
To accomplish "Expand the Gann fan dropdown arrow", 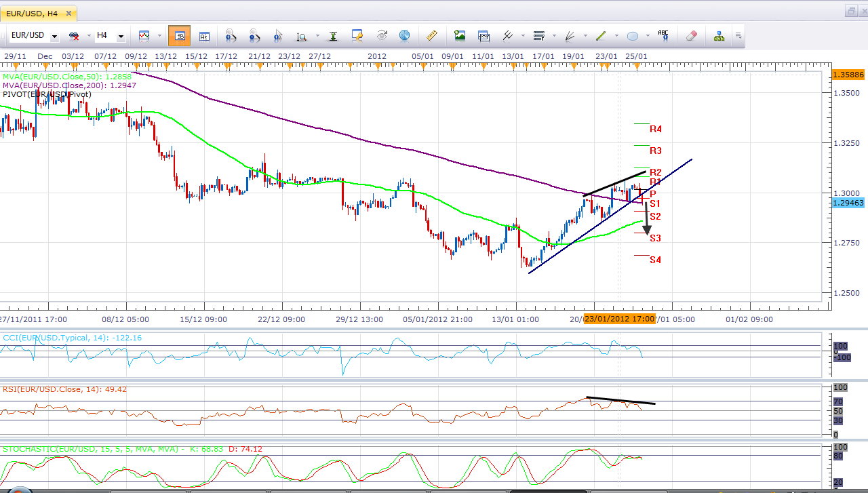I will coord(585,36).
